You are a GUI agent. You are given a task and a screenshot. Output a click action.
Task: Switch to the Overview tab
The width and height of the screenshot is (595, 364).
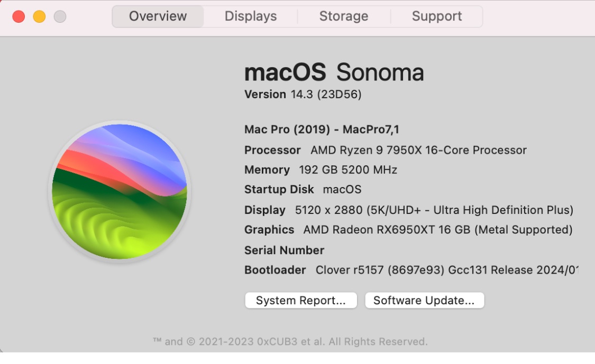(158, 16)
